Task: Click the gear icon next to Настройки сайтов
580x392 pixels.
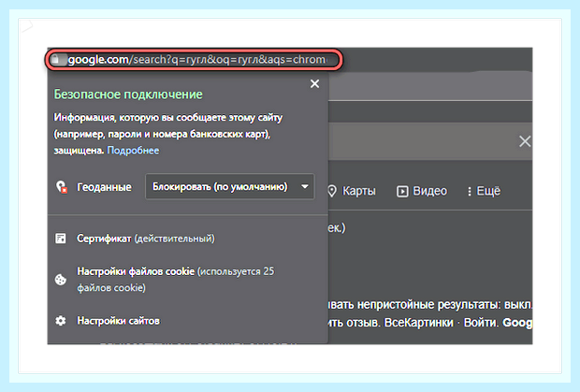Action: (60, 320)
